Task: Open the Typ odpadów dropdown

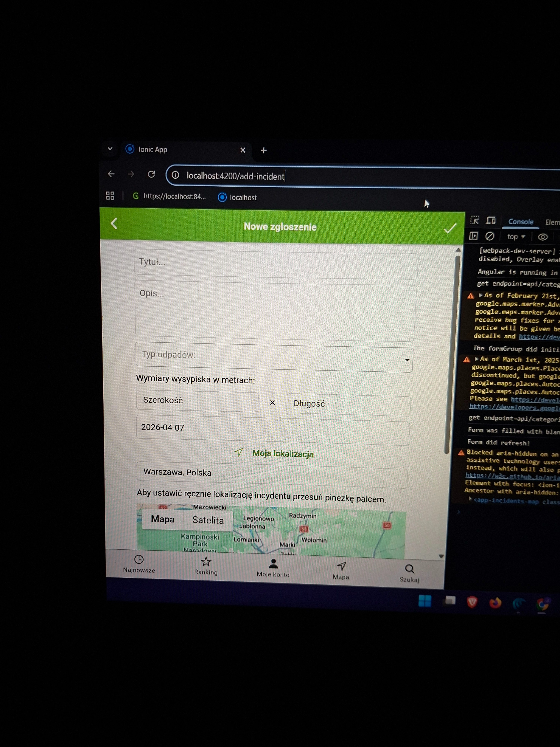Action: [x=274, y=358]
